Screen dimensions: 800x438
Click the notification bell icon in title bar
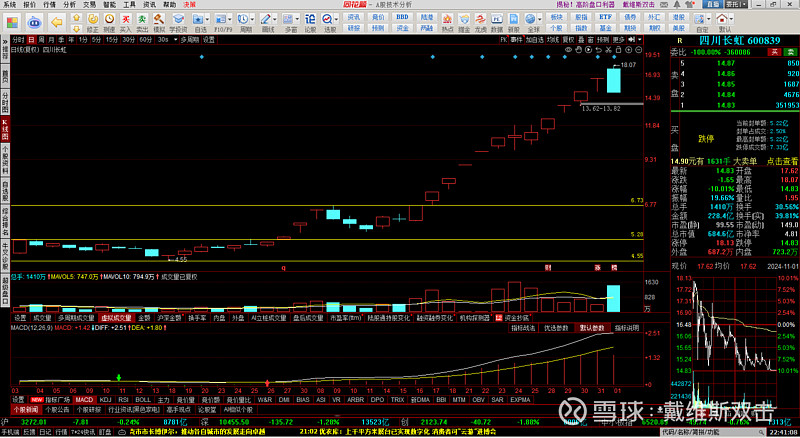pyautogui.click(x=677, y=4)
